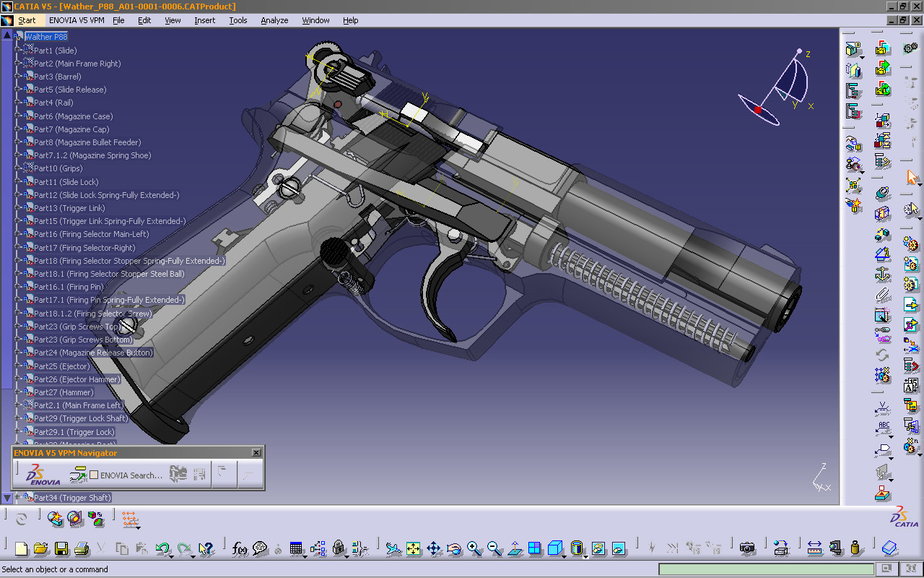Click the Measure Inertia weight icon
Viewport: 924px width, 578px height.
tap(855, 549)
